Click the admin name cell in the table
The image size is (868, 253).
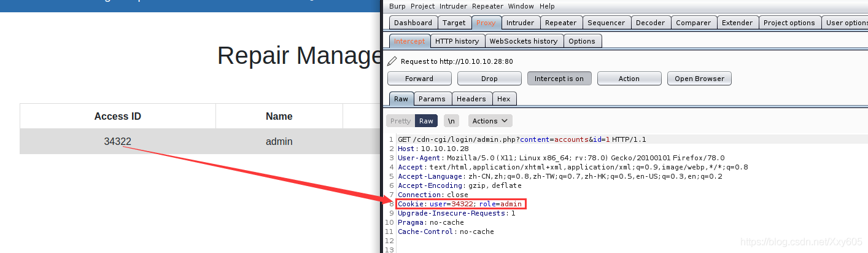(x=279, y=141)
